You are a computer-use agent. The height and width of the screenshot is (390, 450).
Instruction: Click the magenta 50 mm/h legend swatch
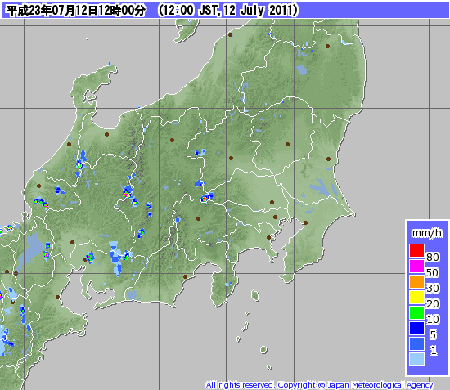tap(417, 266)
